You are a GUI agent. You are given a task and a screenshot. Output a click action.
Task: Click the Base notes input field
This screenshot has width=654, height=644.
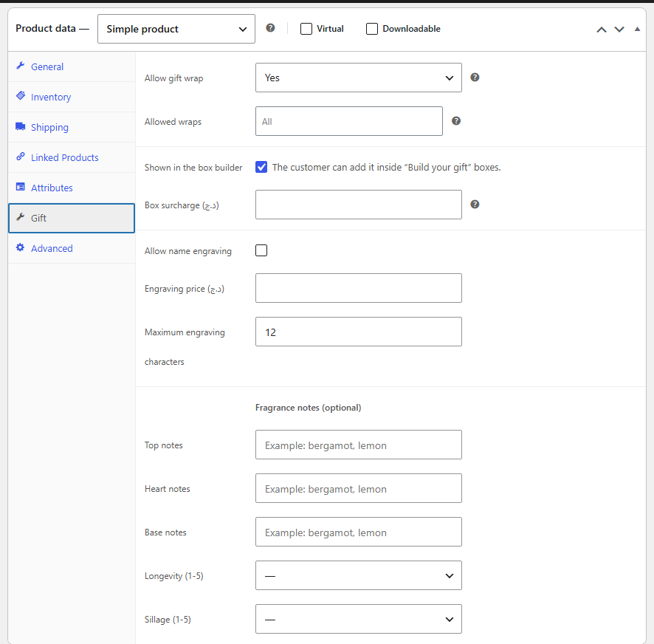(358, 532)
